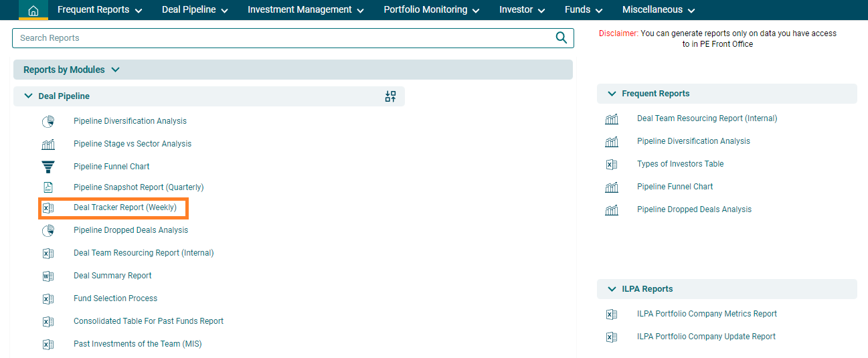Collapse the ILPA Reports panel
868x358 pixels.
612,289
